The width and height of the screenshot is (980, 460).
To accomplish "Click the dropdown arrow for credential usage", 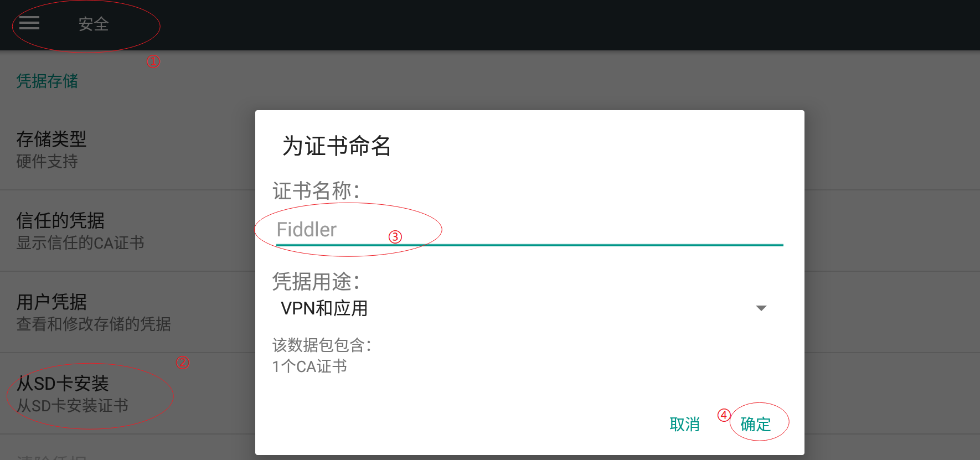I will (x=761, y=308).
